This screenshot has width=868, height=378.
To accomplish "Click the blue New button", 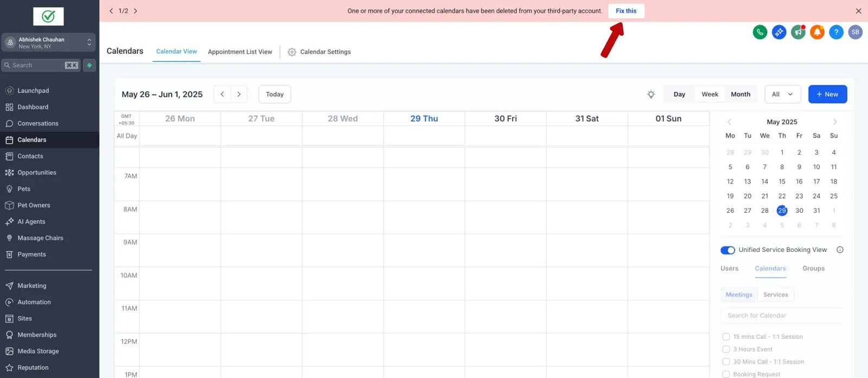I will [x=827, y=94].
